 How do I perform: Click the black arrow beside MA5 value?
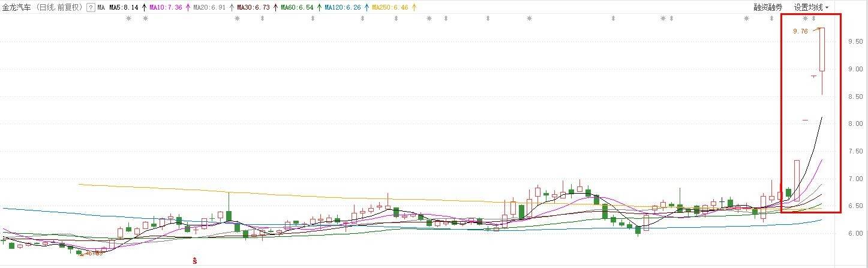pyautogui.click(x=144, y=8)
